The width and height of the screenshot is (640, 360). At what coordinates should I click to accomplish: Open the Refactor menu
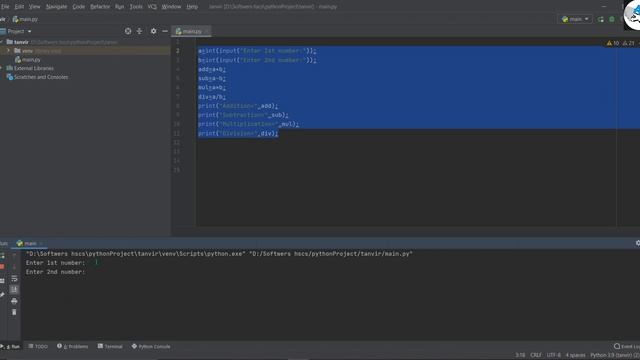(x=100, y=7)
